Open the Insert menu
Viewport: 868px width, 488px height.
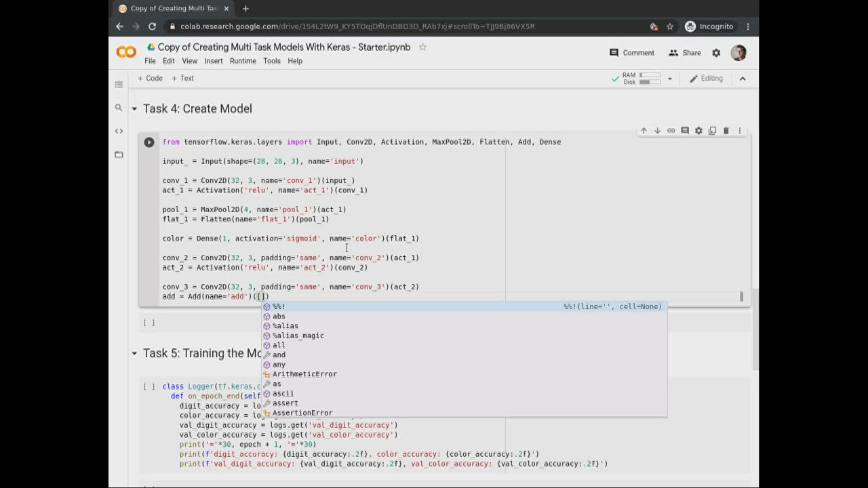point(214,61)
